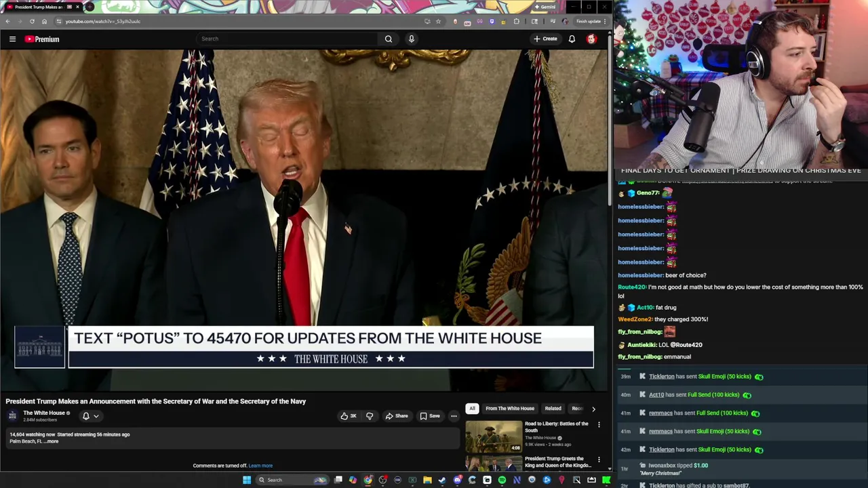Screen dimensions: 868x488
Task: Open Chrome from the taskbar
Action: 368,480
